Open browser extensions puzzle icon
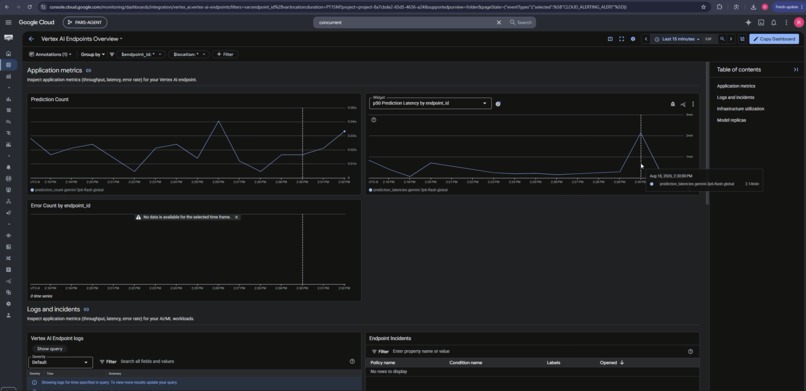This screenshot has width=806, height=391. tap(719, 7)
